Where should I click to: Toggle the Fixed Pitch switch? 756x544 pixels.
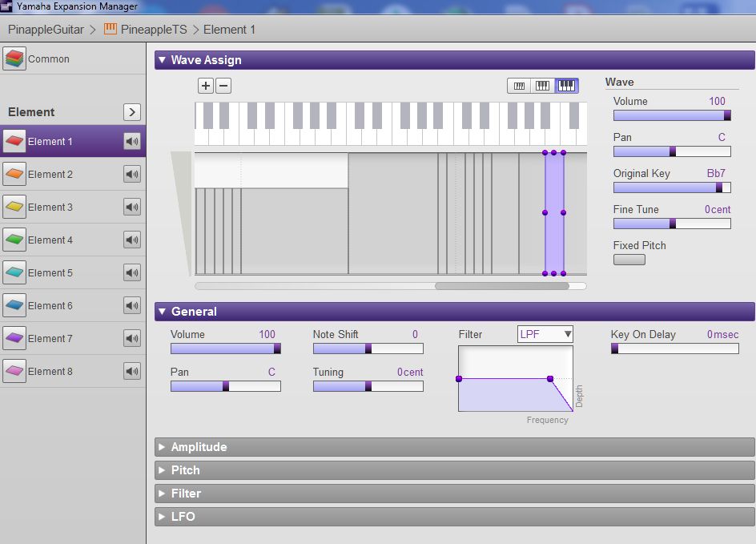click(629, 260)
